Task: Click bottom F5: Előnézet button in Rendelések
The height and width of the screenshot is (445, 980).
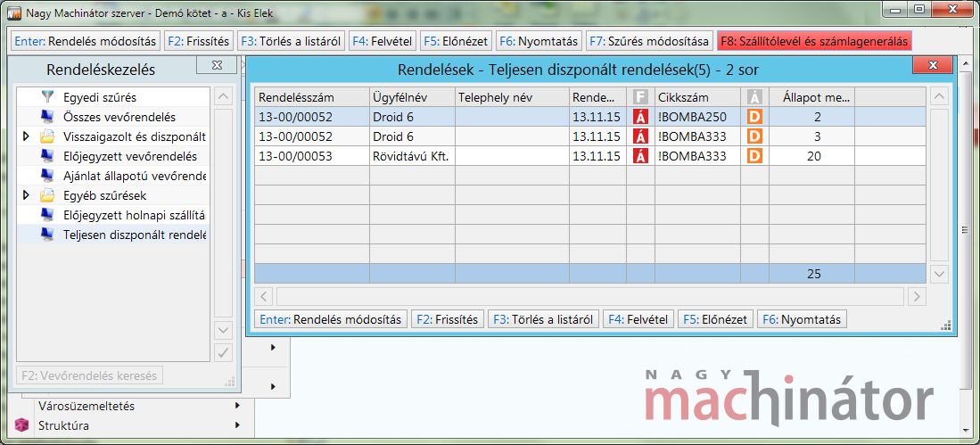Action: pyautogui.click(x=715, y=318)
